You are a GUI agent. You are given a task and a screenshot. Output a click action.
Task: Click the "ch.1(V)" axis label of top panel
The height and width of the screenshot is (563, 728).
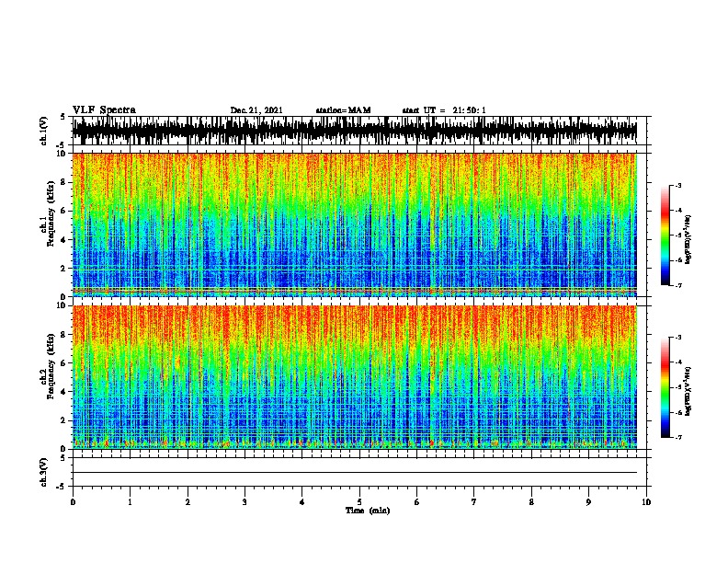tap(44, 131)
